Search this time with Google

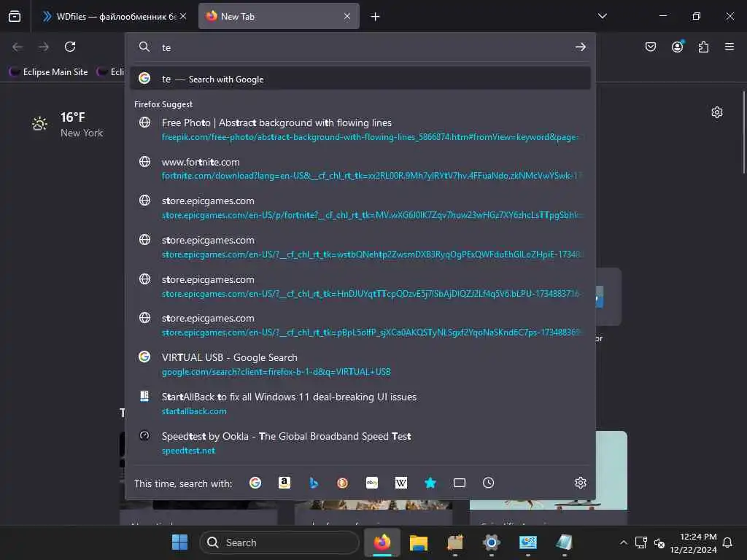[255, 483]
